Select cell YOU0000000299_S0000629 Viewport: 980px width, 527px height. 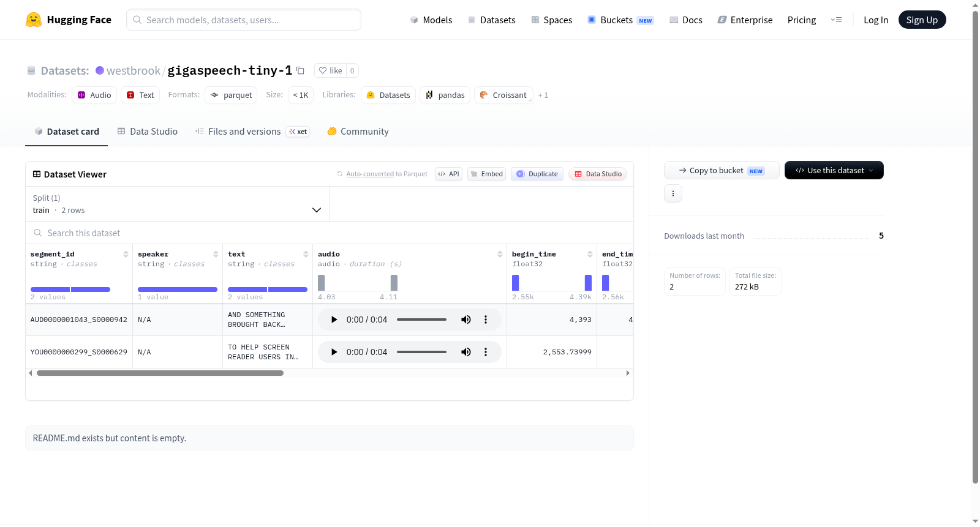tap(79, 352)
